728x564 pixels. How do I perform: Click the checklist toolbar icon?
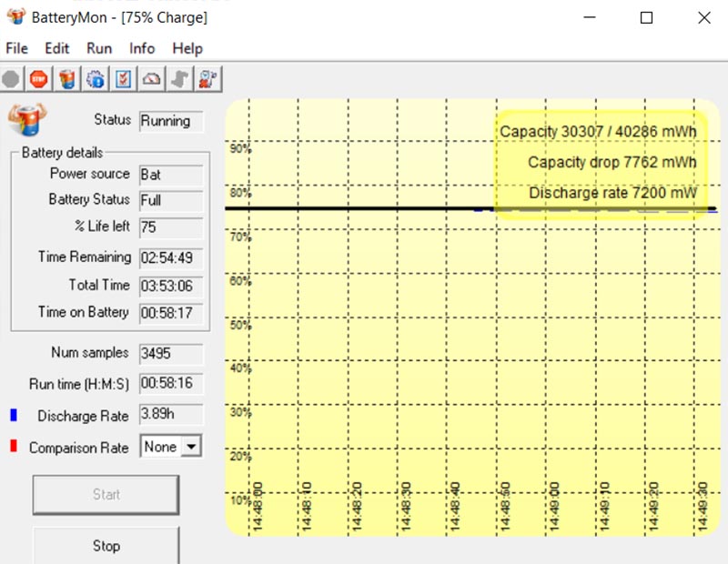pos(123,79)
